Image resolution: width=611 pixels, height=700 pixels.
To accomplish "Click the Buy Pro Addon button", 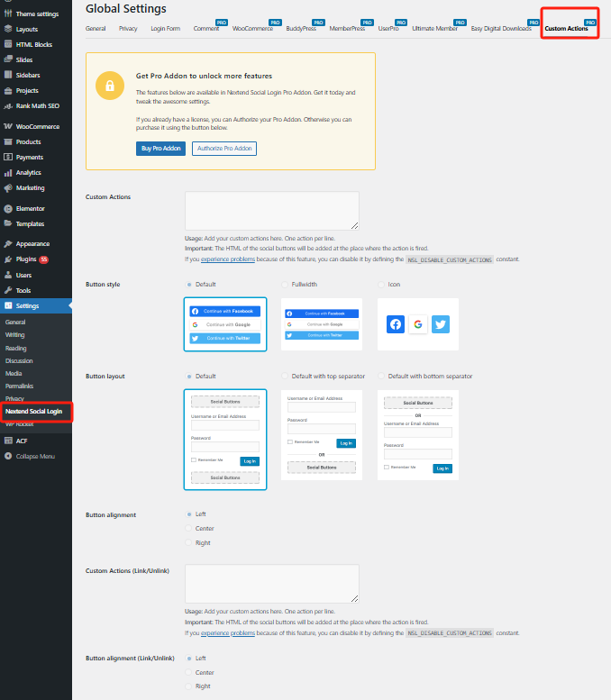I will point(160,149).
